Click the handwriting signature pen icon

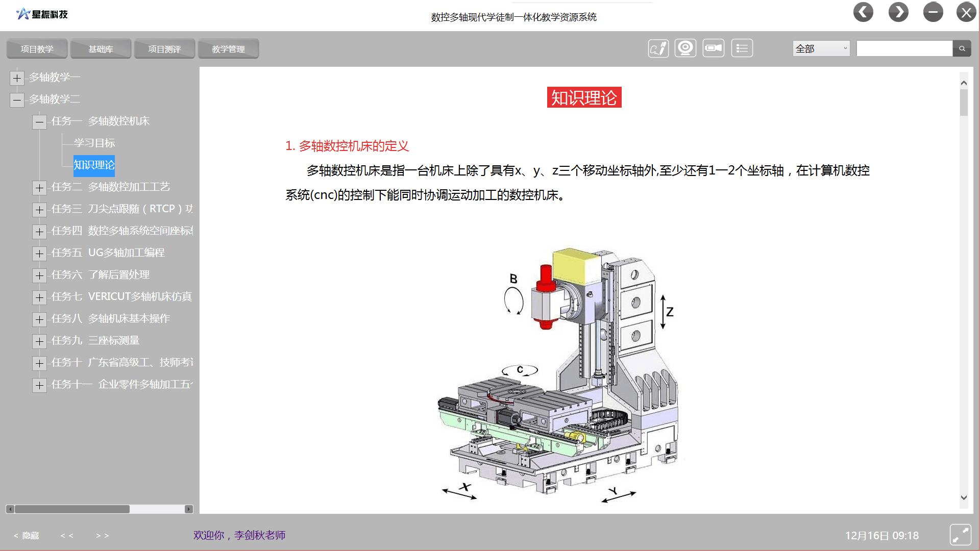pyautogui.click(x=658, y=48)
